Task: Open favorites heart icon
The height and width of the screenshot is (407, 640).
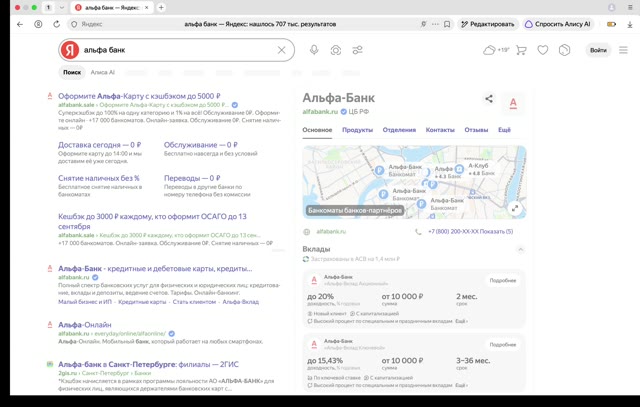Action: (542, 50)
